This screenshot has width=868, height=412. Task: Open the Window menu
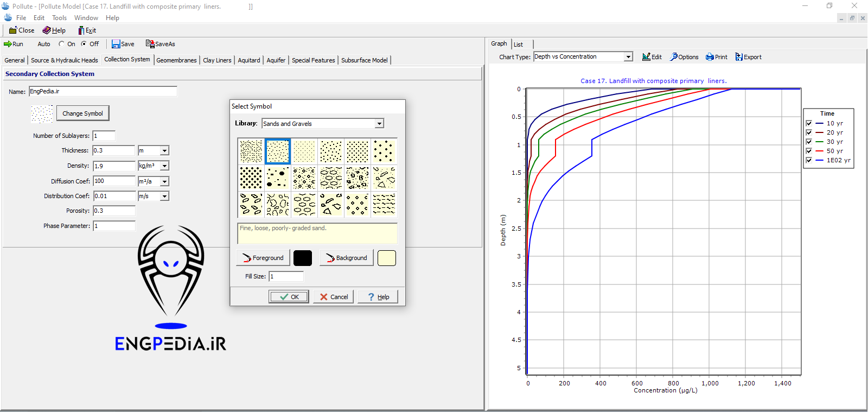(86, 18)
